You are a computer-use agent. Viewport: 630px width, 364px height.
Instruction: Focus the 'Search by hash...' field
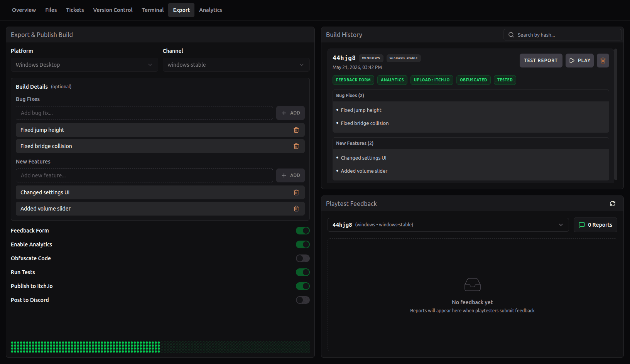[562, 35]
